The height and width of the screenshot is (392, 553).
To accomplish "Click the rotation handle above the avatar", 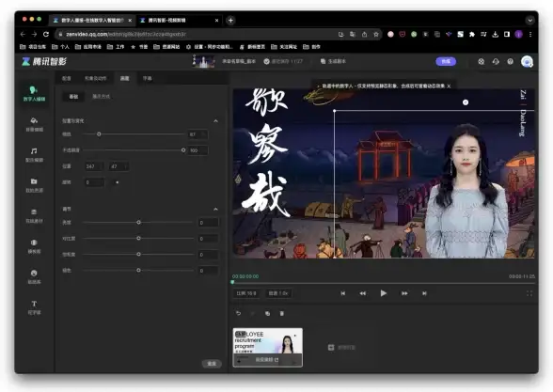I will tap(466, 102).
